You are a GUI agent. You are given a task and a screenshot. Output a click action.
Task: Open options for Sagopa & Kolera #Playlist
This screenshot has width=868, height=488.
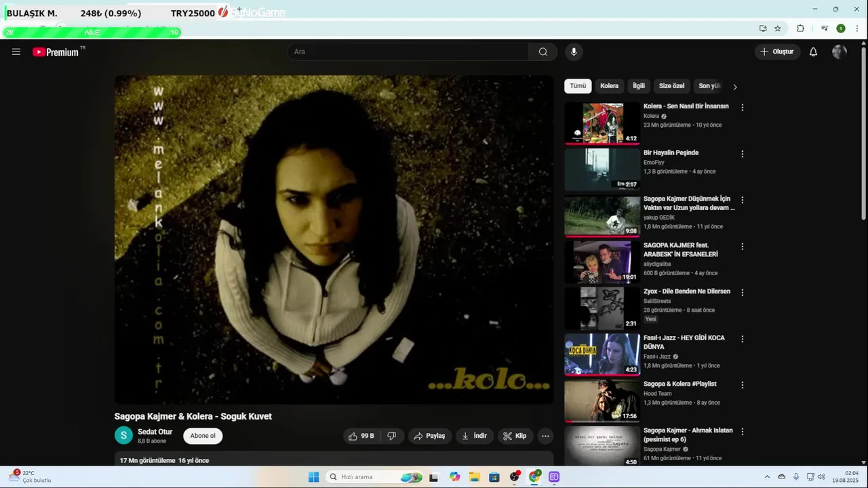742,385
